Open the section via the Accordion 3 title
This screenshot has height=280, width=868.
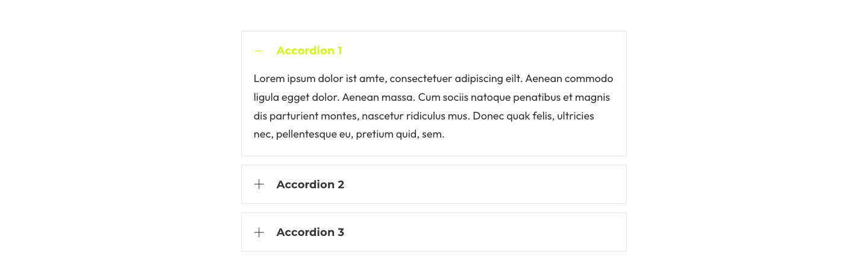pyautogui.click(x=310, y=232)
